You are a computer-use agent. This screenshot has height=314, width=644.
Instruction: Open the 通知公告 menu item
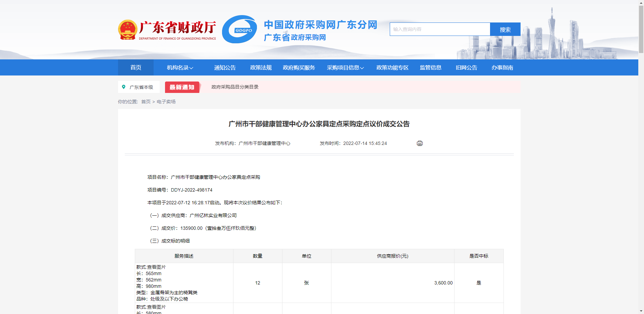[225, 67]
